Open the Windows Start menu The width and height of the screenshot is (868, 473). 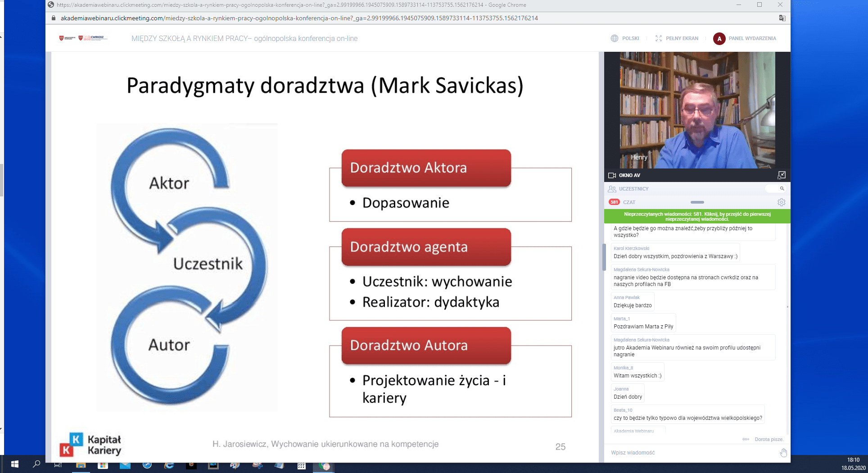14,464
